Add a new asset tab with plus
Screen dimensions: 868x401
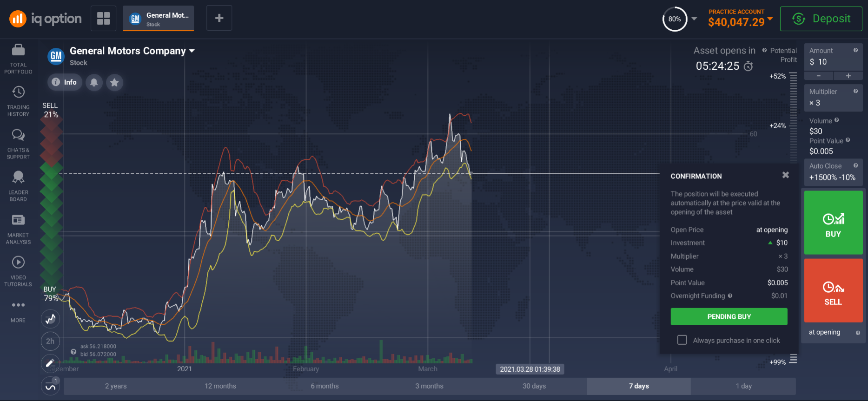(219, 18)
